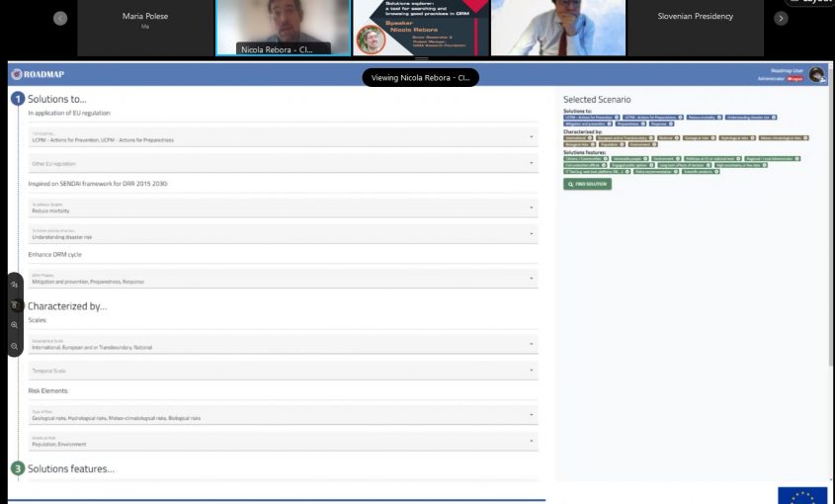
Task: Open the dropdown showing 'Understanding disaster risk'
Action: point(283,234)
